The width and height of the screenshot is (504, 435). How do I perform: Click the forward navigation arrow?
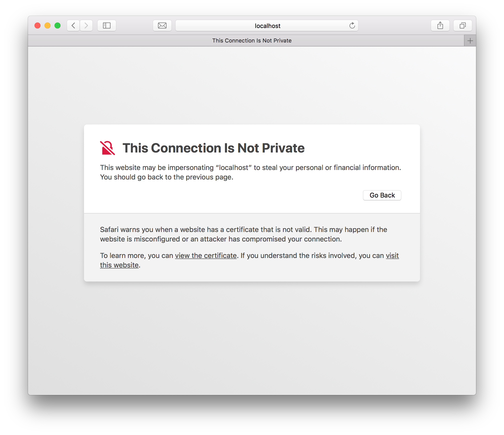click(x=86, y=25)
